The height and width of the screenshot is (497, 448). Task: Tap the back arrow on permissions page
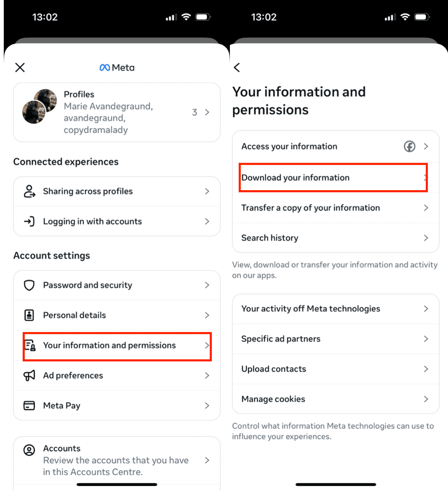[237, 67]
